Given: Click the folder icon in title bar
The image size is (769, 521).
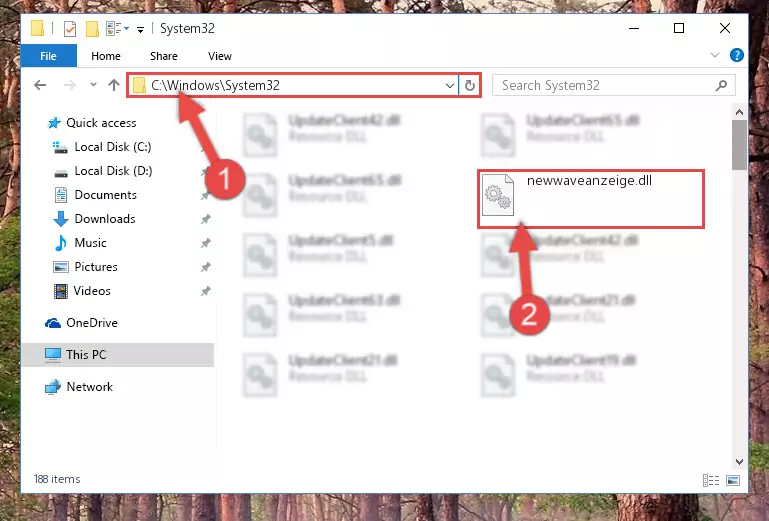Looking at the screenshot, I should [x=38, y=28].
